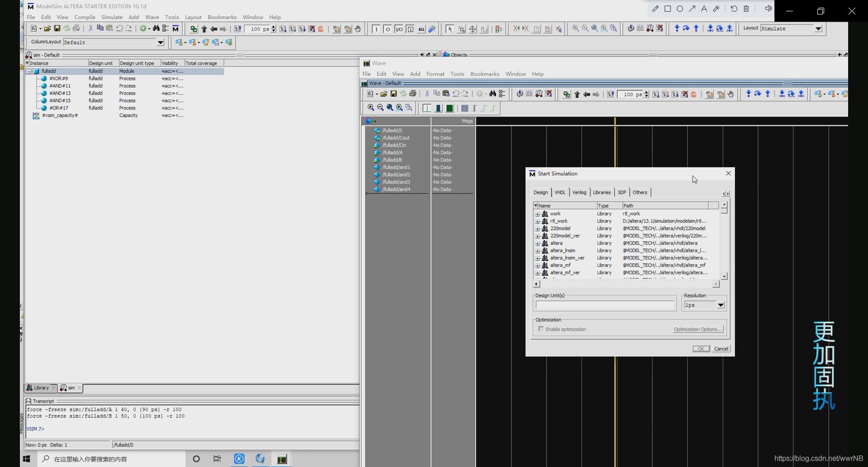
Task: Expand the altera_lnsim library node
Action: click(538, 251)
